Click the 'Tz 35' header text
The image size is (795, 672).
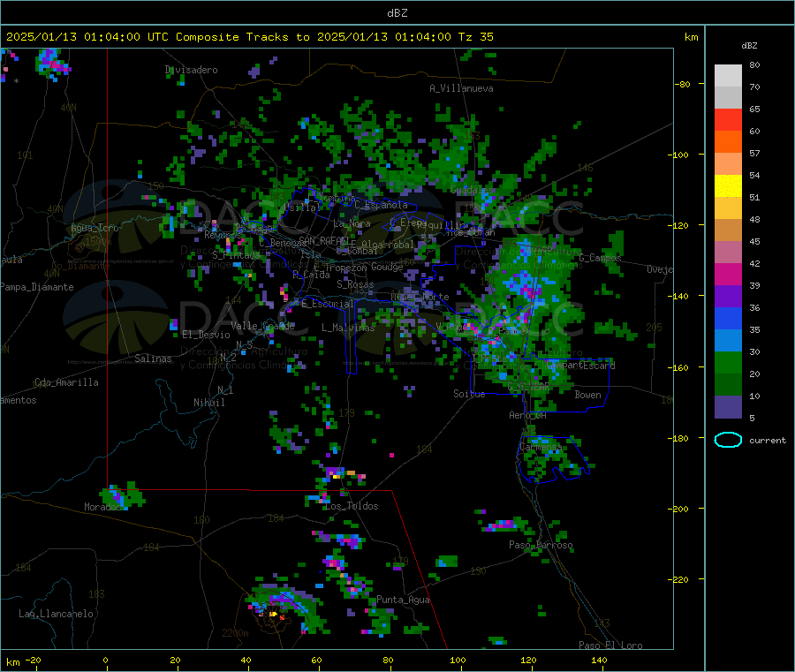[x=475, y=37]
